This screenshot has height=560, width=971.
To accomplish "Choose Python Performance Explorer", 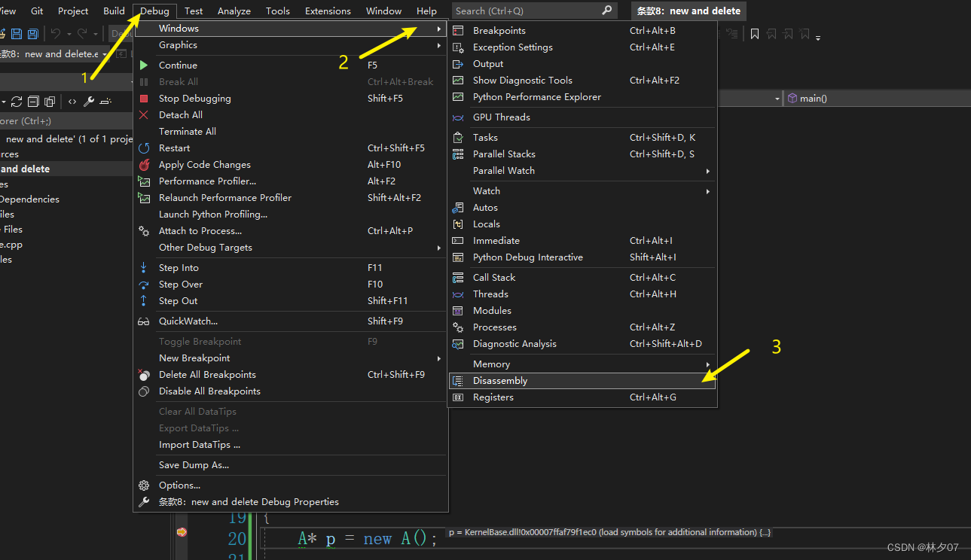I will pyautogui.click(x=582, y=97).
